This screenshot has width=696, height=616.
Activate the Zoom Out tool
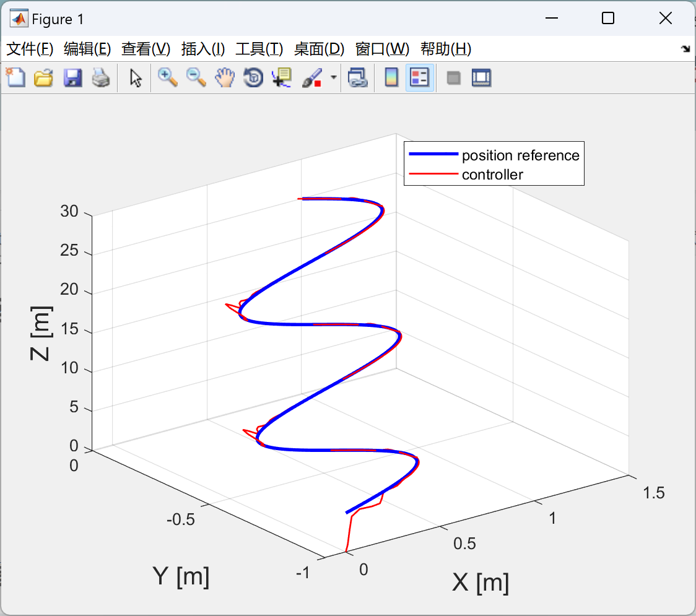pos(196,77)
